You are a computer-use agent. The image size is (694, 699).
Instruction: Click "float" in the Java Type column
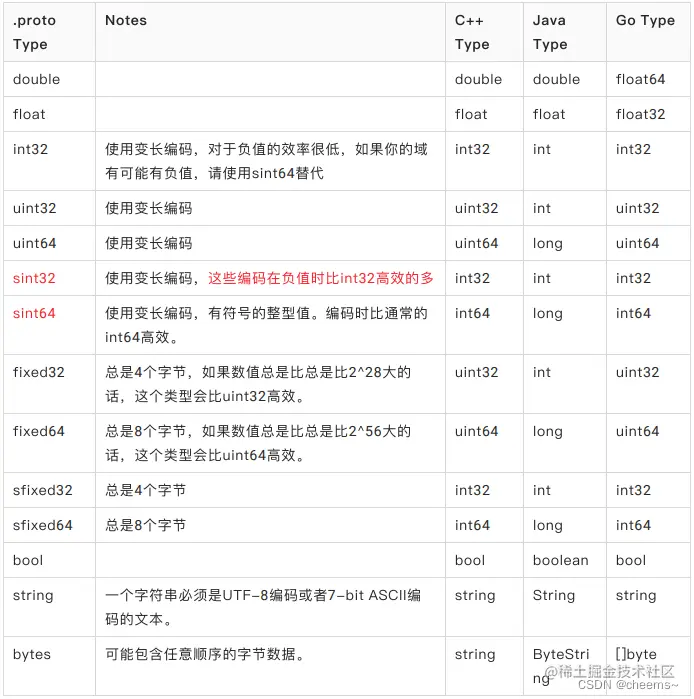[x=549, y=114]
